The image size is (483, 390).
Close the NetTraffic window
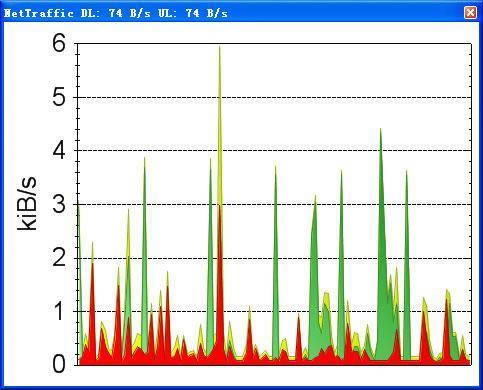click(470, 13)
